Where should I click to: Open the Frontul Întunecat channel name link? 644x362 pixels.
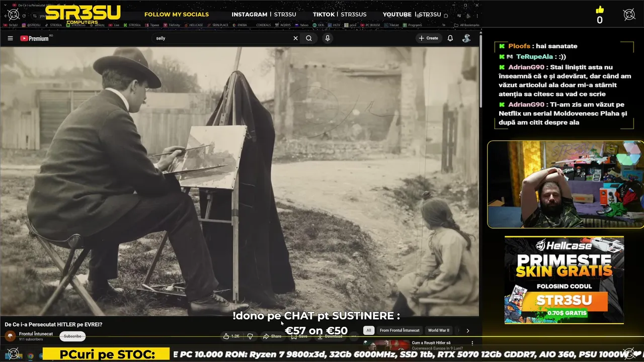36,334
